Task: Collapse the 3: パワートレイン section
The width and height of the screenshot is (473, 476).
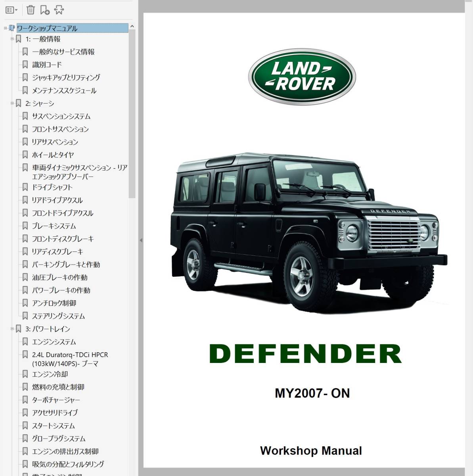Action: 12,329
